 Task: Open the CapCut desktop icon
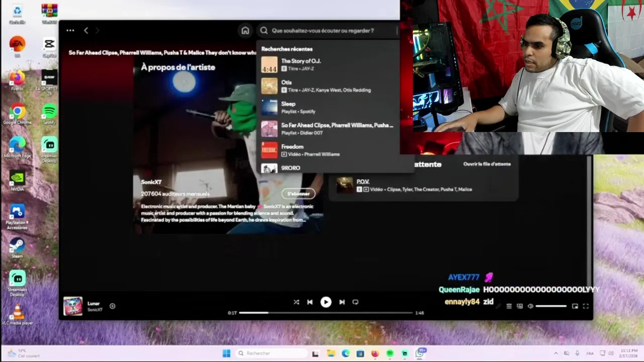(x=49, y=47)
